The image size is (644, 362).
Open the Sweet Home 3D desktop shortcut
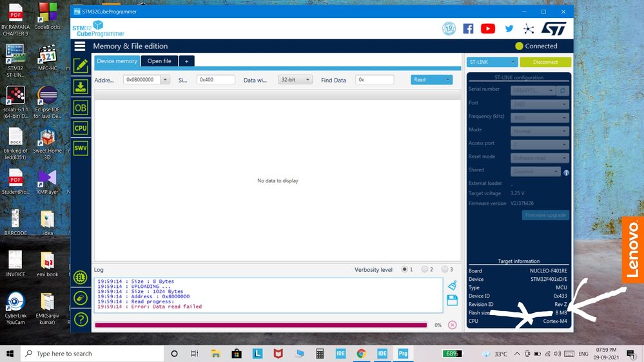tap(47, 144)
